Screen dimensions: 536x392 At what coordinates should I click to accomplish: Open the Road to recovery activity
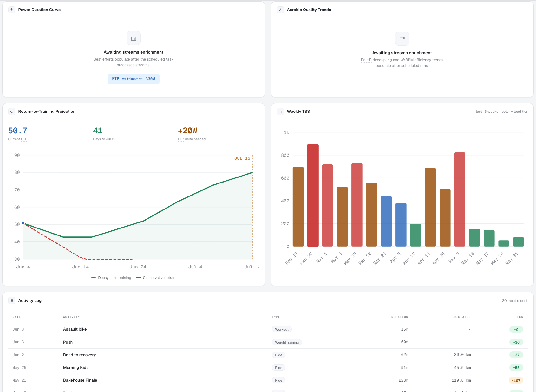[x=79, y=355]
